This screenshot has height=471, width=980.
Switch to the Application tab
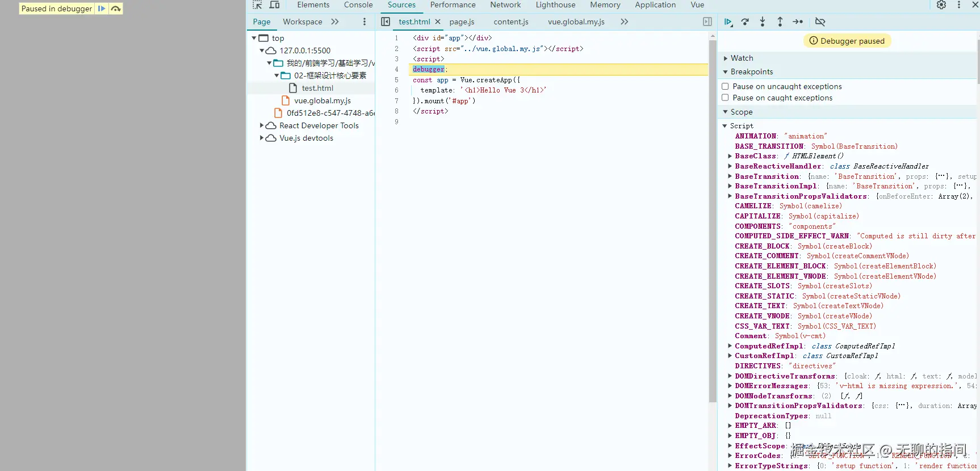click(x=655, y=5)
